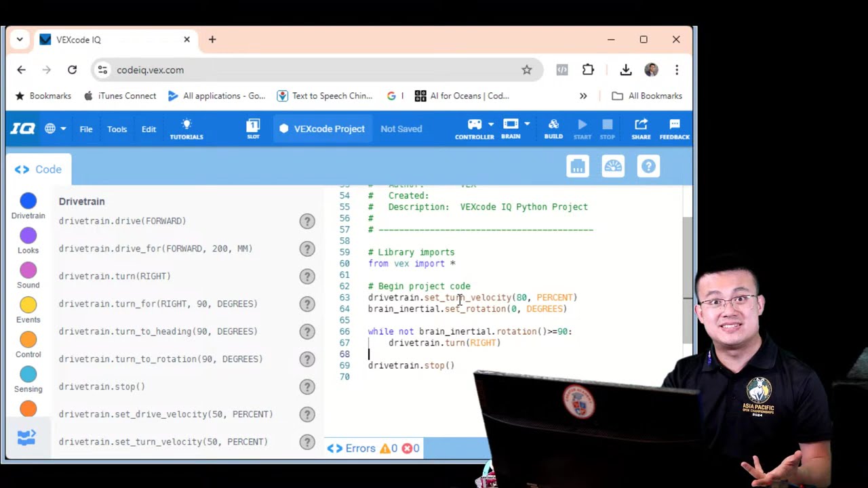Open help for drivetrain.drive_for command

(307, 249)
